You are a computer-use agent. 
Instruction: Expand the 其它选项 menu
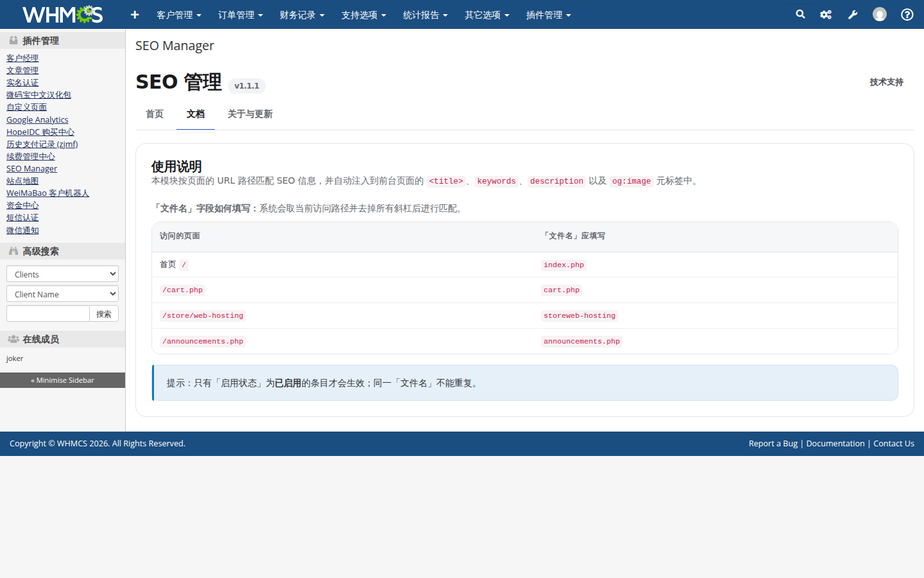[x=487, y=15]
